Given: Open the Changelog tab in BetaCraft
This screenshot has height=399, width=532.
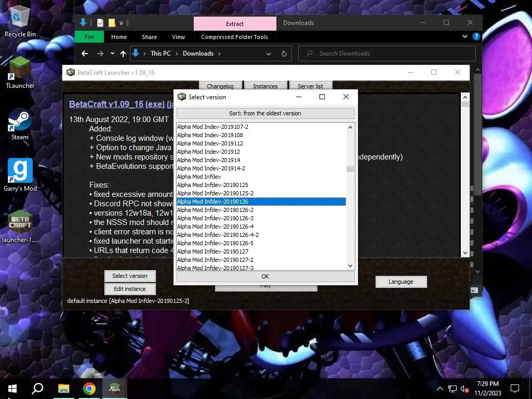Looking at the screenshot, I should point(220,86).
